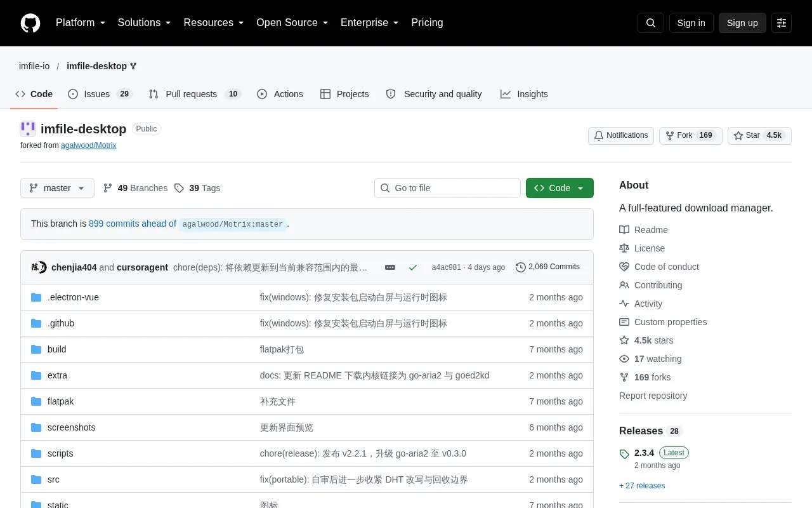Screen dimensions: 812x508
Task: Open the .electron-vue folder
Action: tap(73, 297)
